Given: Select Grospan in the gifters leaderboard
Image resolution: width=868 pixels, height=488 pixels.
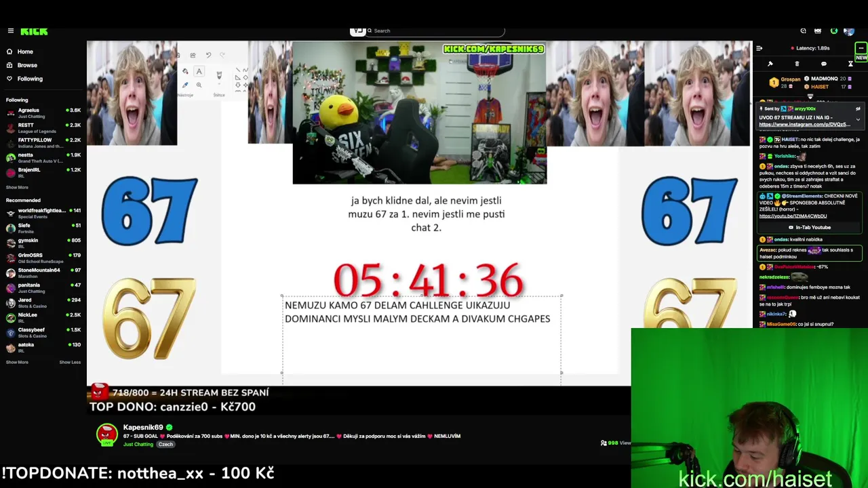Looking at the screenshot, I should 790,79.
